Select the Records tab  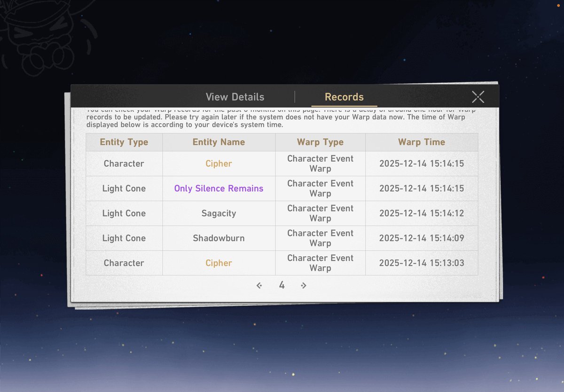(x=344, y=97)
